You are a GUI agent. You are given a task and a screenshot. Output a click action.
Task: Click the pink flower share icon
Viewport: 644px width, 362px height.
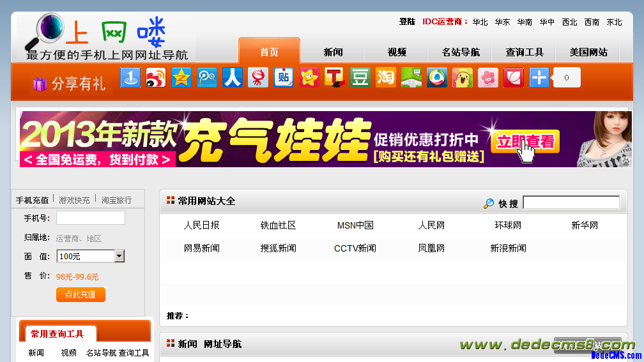487,78
